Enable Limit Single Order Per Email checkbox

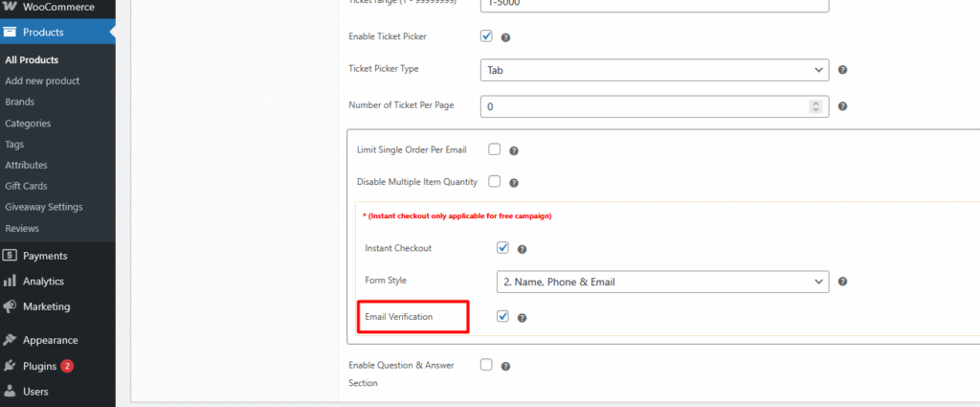coord(495,150)
